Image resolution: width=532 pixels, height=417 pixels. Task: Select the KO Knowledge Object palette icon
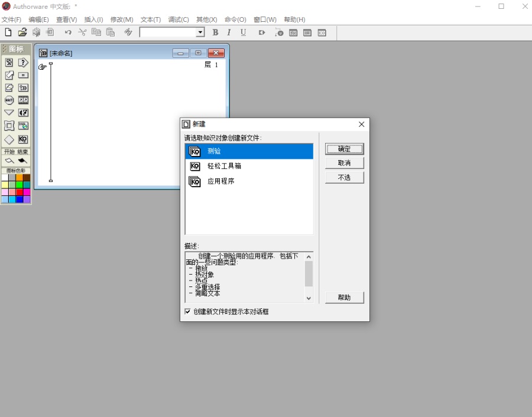[x=23, y=139]
